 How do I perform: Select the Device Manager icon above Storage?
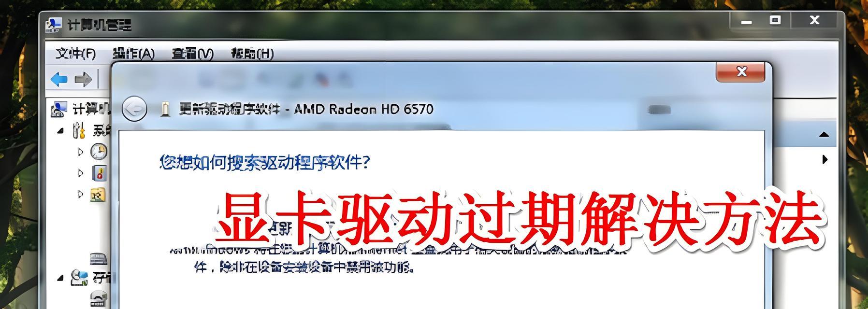[99, 258]
